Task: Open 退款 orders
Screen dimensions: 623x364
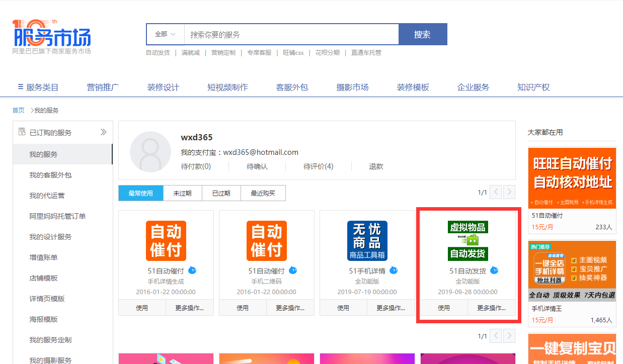Action: 376,166
